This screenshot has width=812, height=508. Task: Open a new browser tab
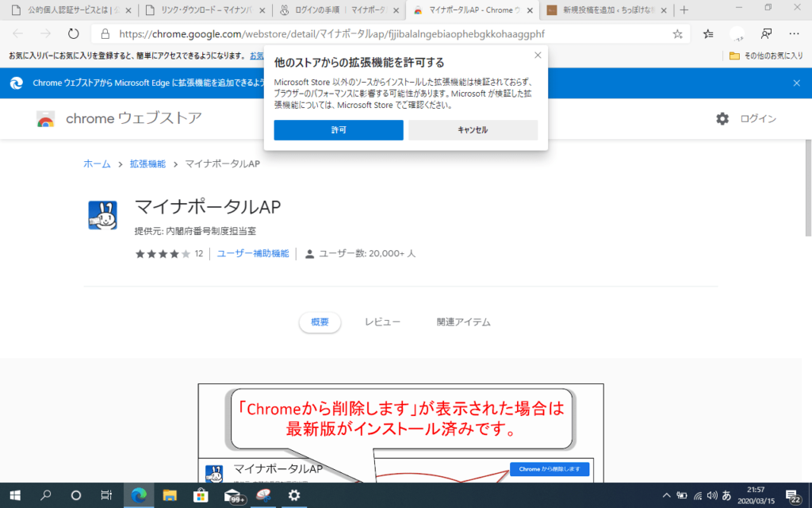pyautogui.click(x=684, y=10)
